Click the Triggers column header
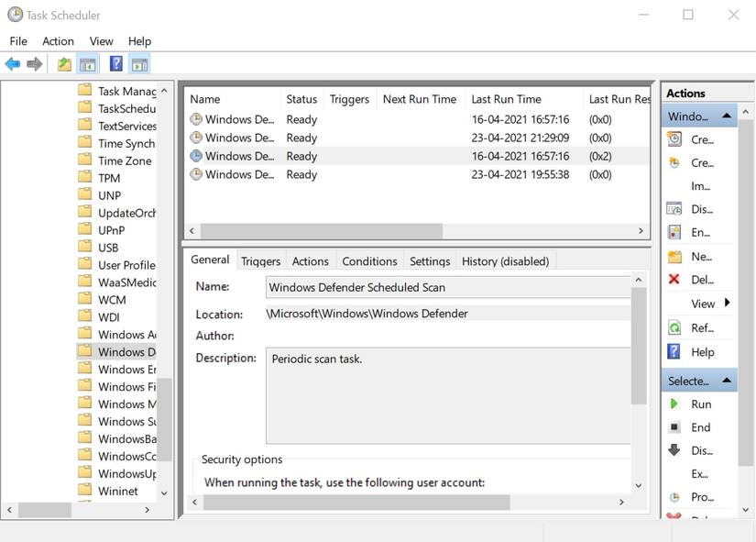 coord(349,99)
